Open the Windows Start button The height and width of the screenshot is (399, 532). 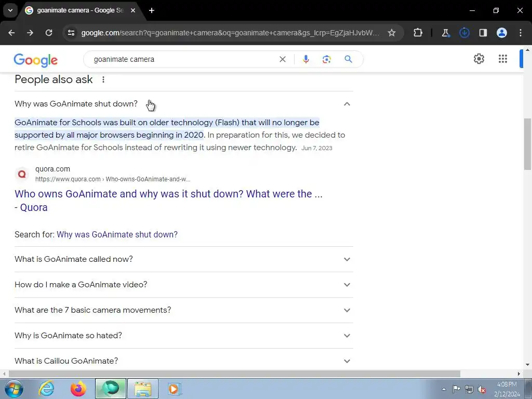14,389
